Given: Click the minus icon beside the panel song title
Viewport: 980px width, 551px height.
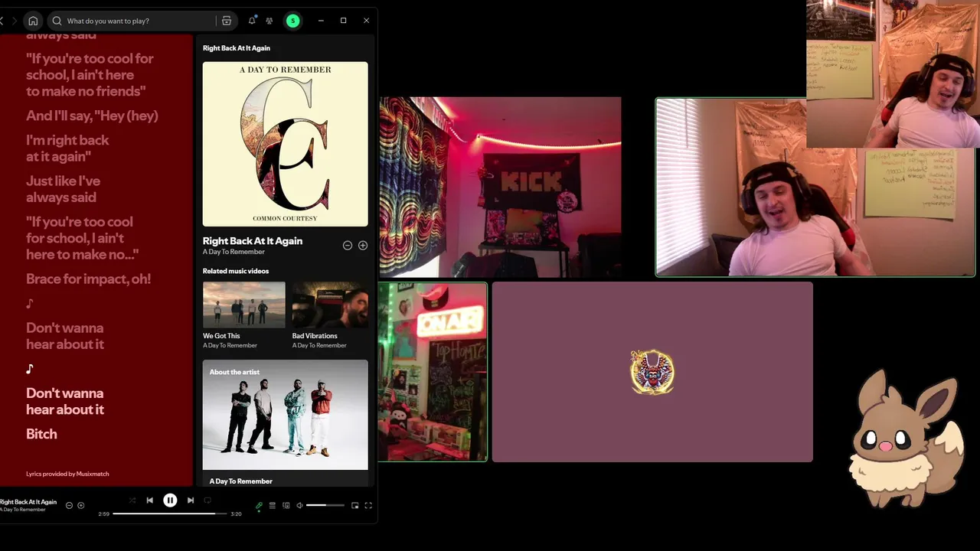Looking at the screenshot, I should point(348,245).
